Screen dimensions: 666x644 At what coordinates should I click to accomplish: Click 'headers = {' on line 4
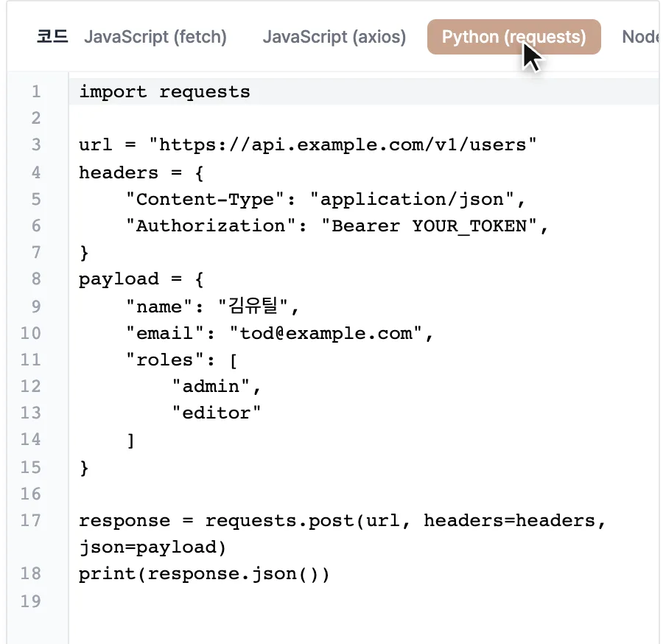141,173
